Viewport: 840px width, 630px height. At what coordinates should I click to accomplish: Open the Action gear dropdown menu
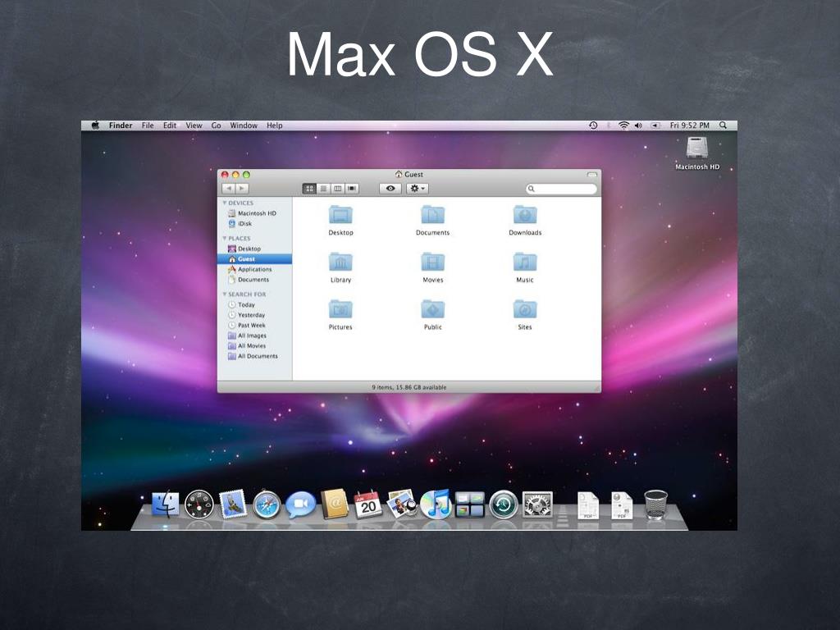coord(418,189)
